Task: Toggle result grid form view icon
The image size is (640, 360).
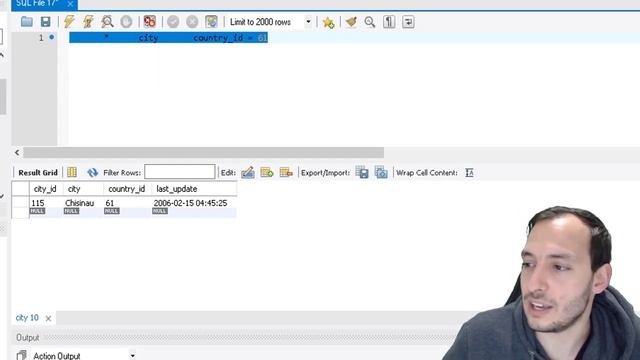Action: pos(72,172)
